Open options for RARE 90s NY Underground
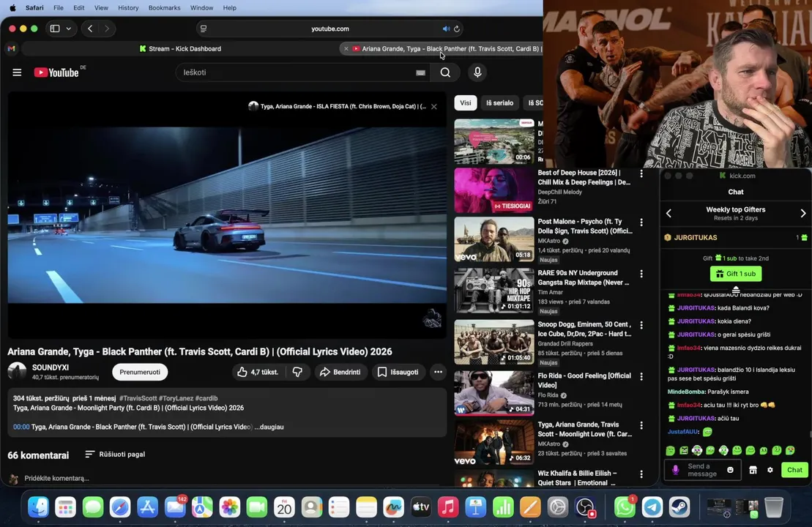This screenshot has height=527, width=812. (641, 274)
